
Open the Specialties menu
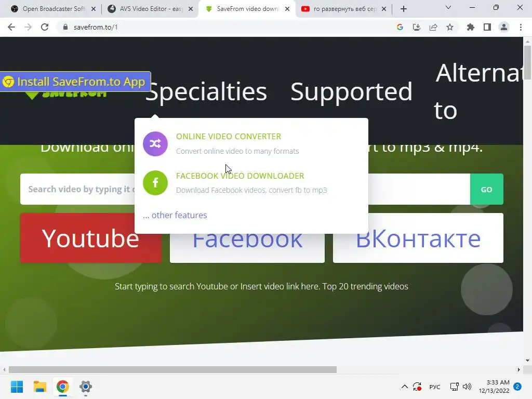tap(206, 91)
